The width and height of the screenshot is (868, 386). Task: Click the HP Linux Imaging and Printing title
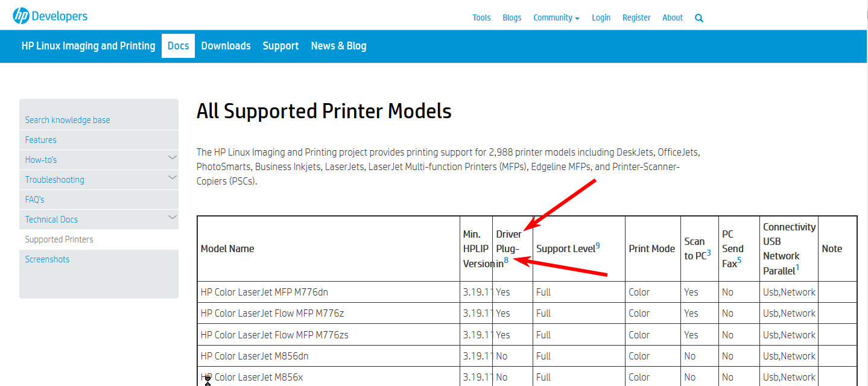pos(88,46)
